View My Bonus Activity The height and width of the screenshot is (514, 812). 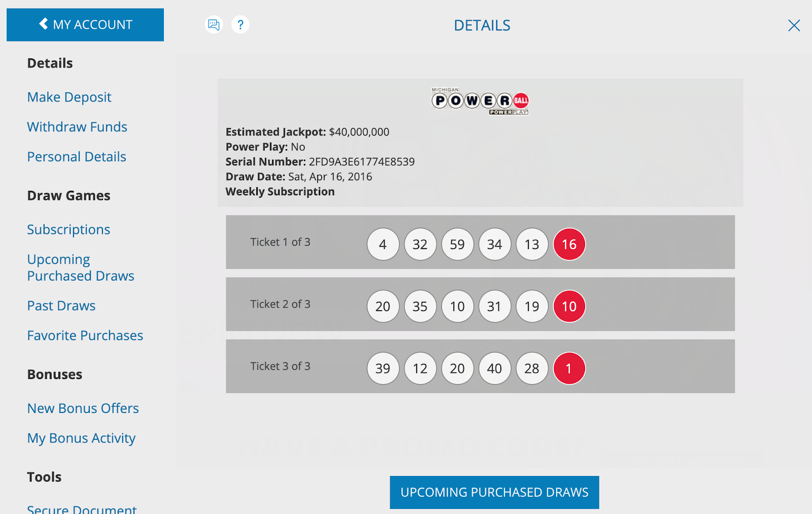[81, 438]
